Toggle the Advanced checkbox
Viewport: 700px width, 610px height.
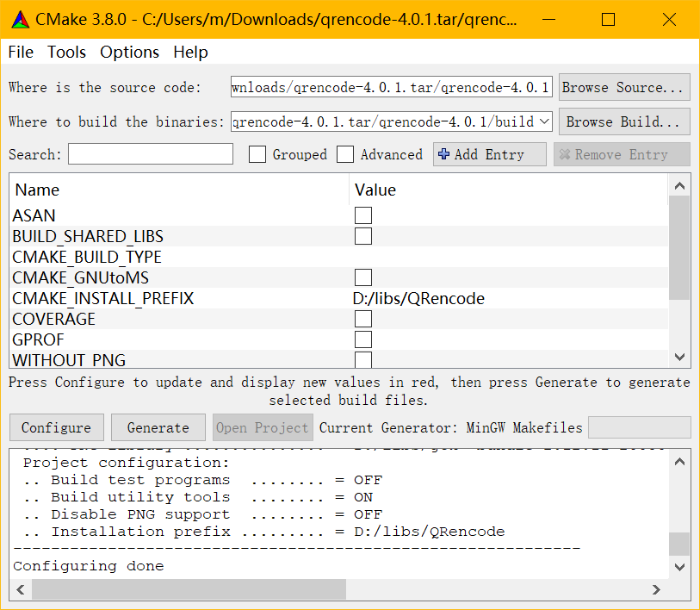tap(345, 154)
